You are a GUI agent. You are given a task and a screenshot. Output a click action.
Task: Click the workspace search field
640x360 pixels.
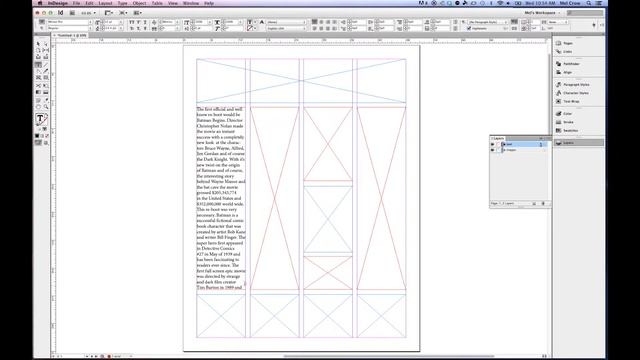[584, 13]
